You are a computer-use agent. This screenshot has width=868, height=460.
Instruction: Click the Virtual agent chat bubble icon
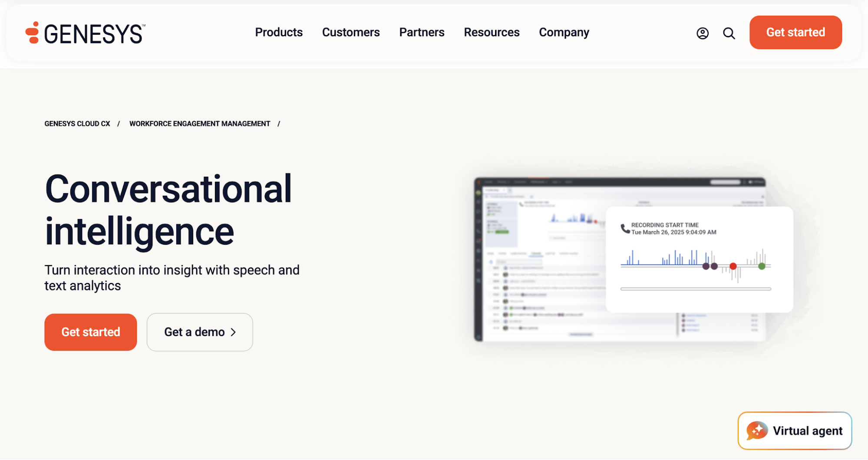click(x=757, y=430)
